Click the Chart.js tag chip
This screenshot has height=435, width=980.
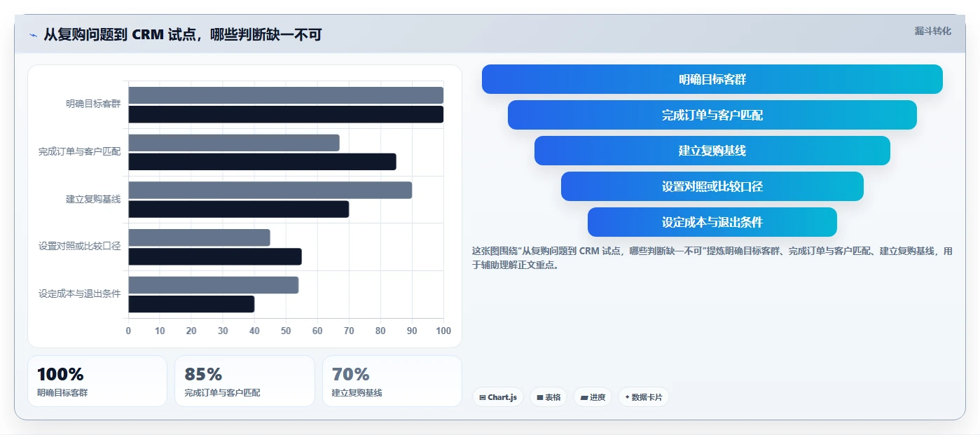point(498,397)
